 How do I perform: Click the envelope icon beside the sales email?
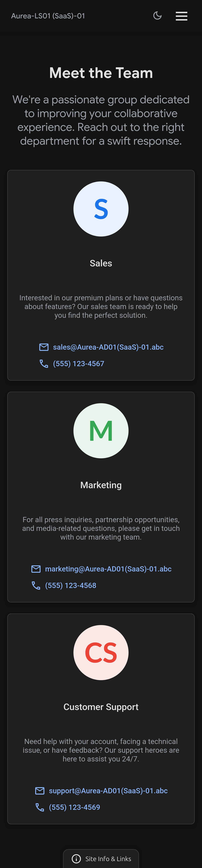pyautogui.click(x=44, y=347)
